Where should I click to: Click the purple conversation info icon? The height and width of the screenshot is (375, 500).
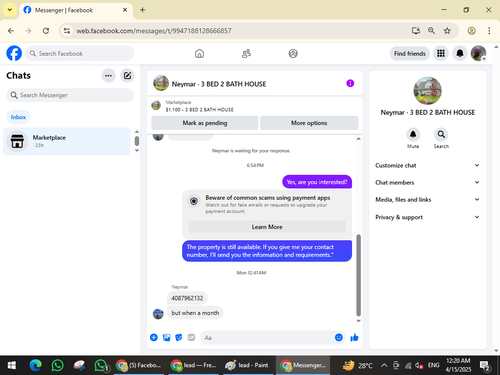point(350,83)
